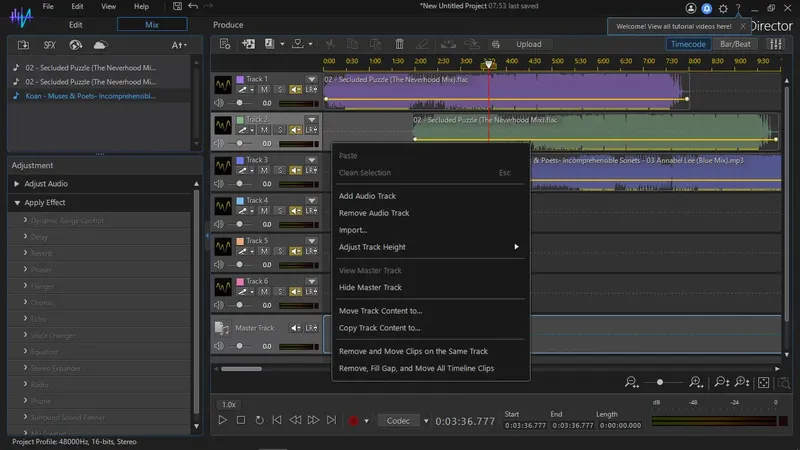This screenshot has width=800, height=450.
Task: Click the Track 1 volume slider
Action: 240,103
